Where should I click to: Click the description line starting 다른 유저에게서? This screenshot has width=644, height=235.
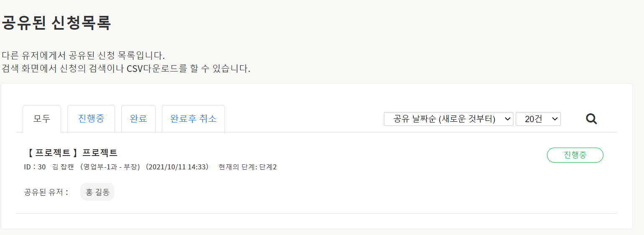click(84, 56)
